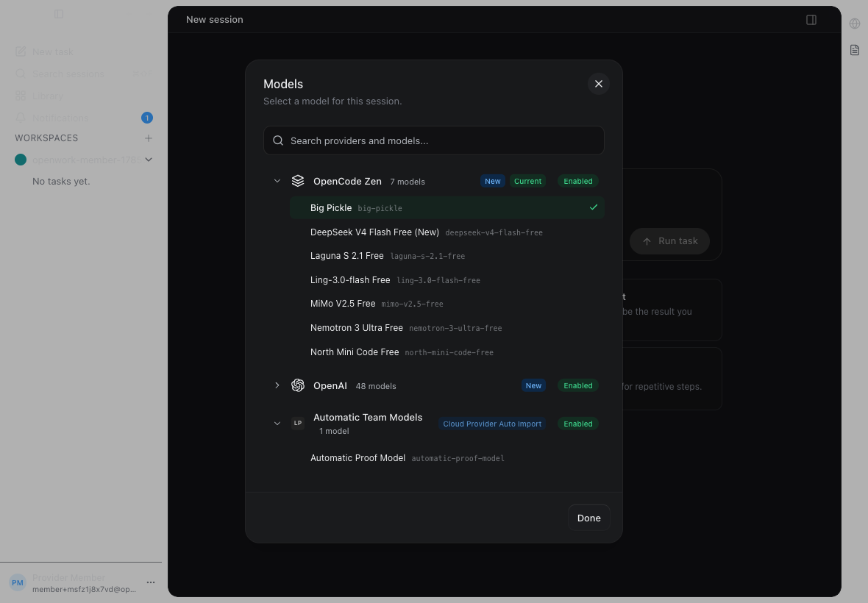Click the PM user avatar

coord(18,582)
